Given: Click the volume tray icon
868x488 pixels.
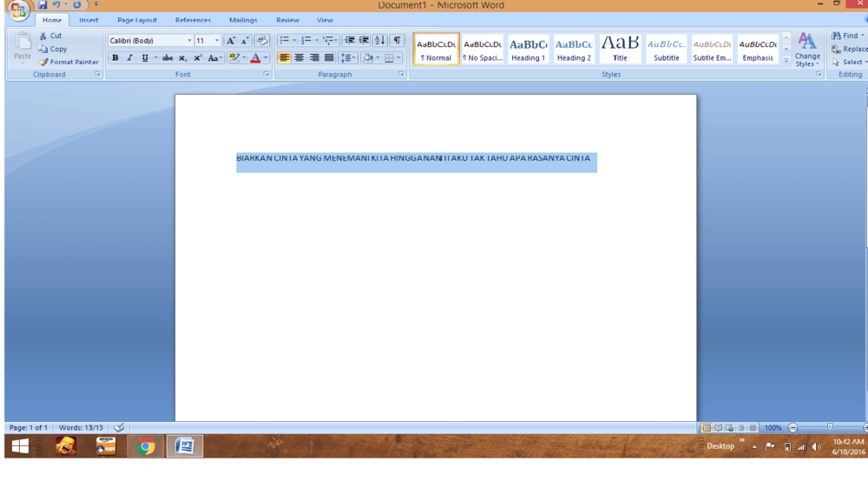Looking at the screenshot, I should 817,447.
